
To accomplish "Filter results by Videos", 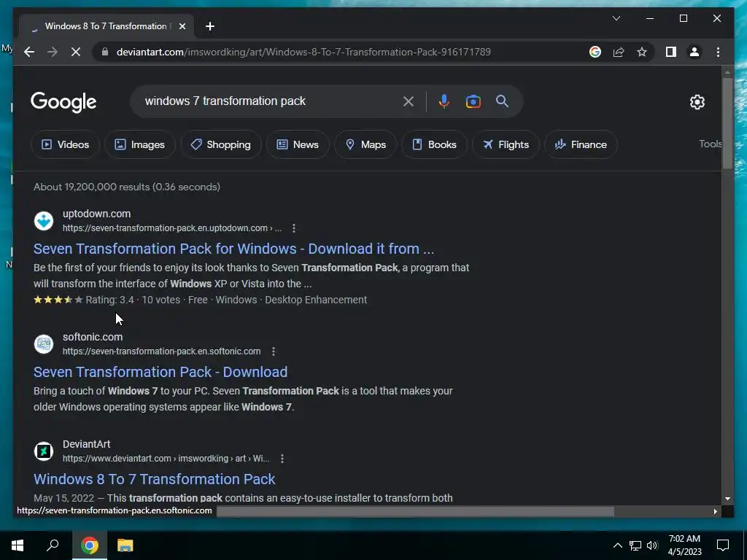I will tap(65, 144).
